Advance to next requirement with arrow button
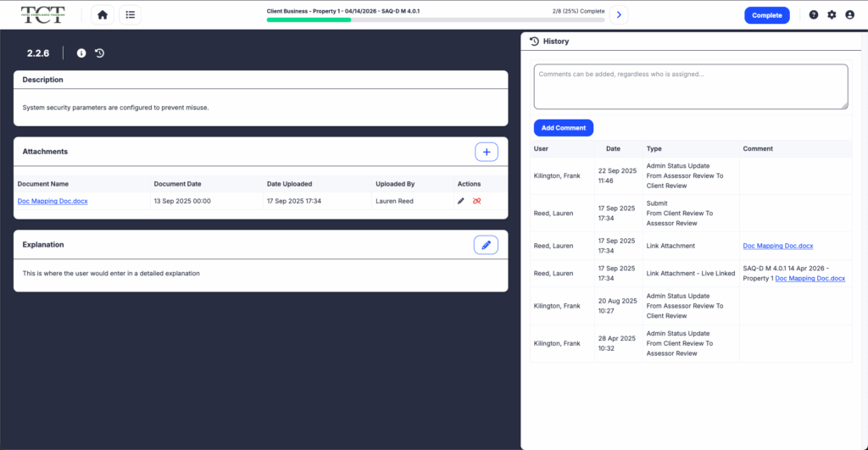This screenshot has width=868, height=450. pos(619,14)
